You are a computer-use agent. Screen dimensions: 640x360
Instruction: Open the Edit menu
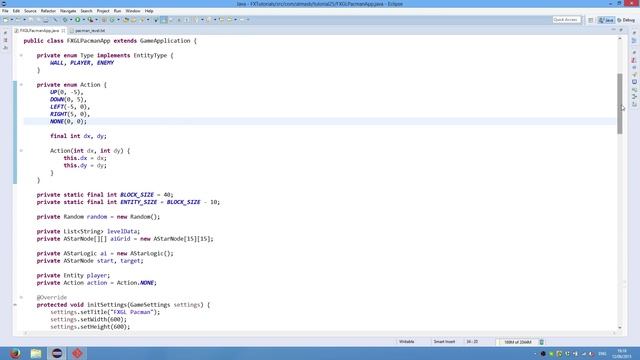pos(16,11)
